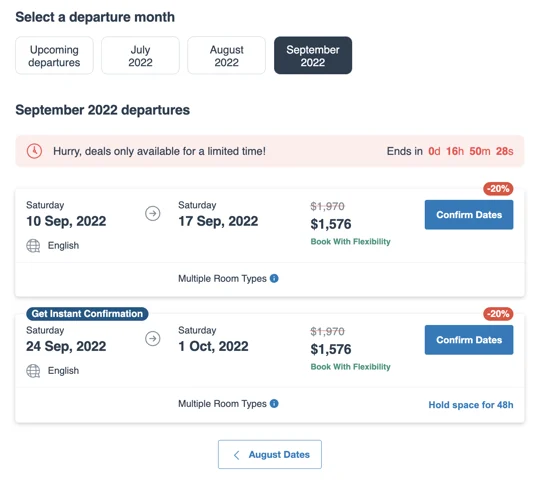The height and width of the screenshot is (482, 555).
Task: Click Hold space for 48h link
Action: coord(471,405)
